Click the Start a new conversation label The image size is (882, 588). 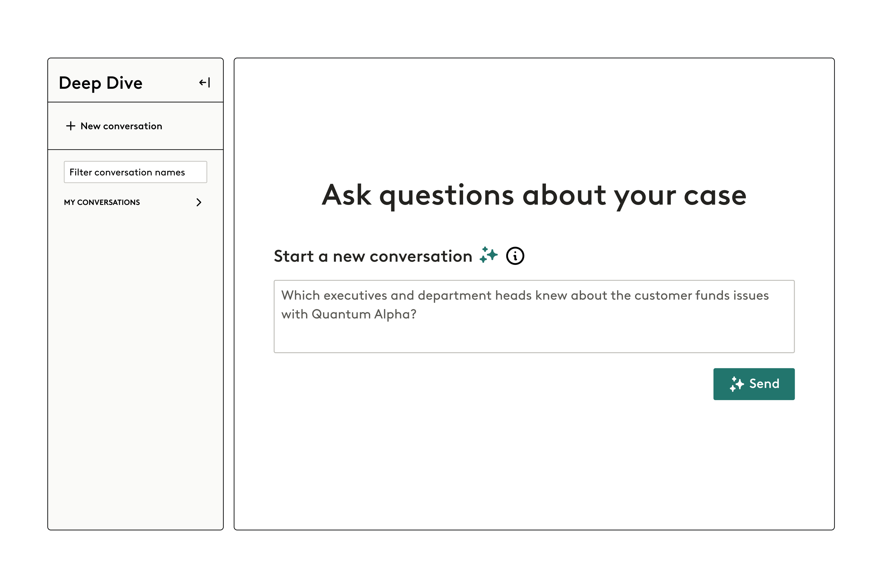[373, 256]
